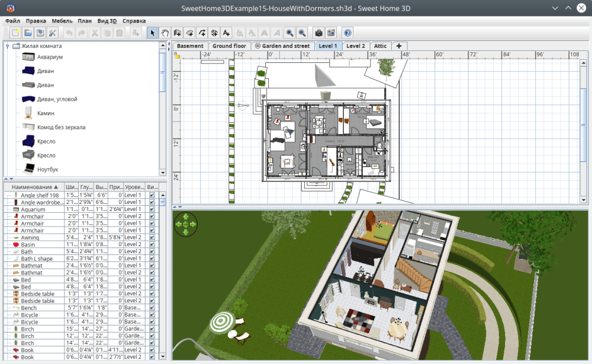
Task: Uncheck visibility for Angle shelf 198
Action: (152, 195)
